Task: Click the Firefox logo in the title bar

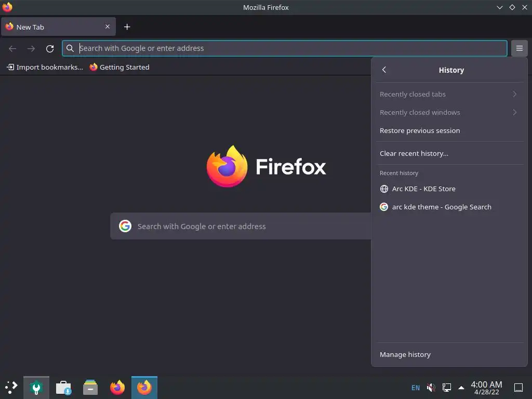Action: (7, 7)
